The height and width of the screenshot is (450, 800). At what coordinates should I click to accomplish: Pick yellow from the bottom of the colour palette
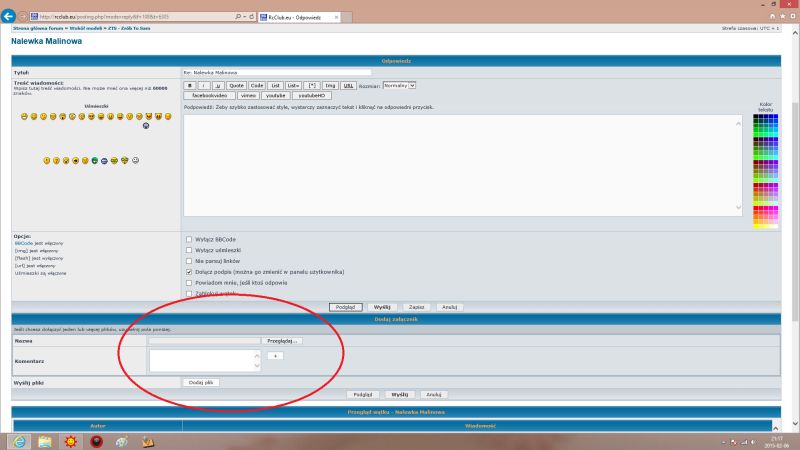pos(756,226)
